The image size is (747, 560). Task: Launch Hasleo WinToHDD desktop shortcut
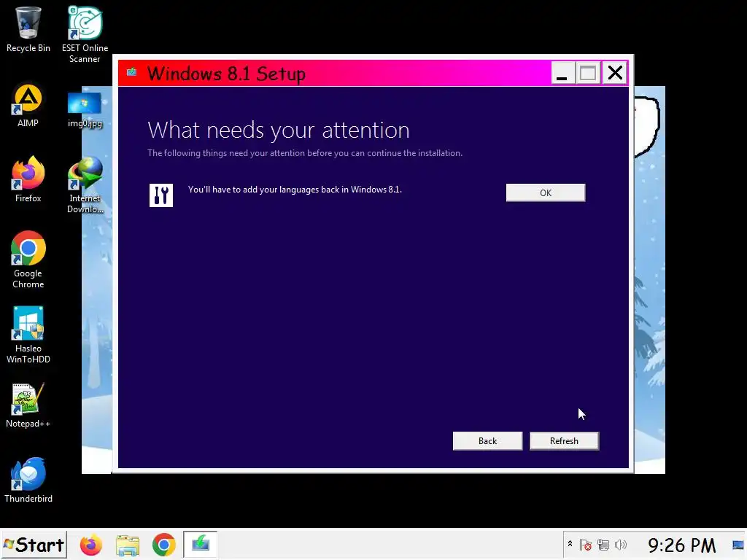click(28, 335)
